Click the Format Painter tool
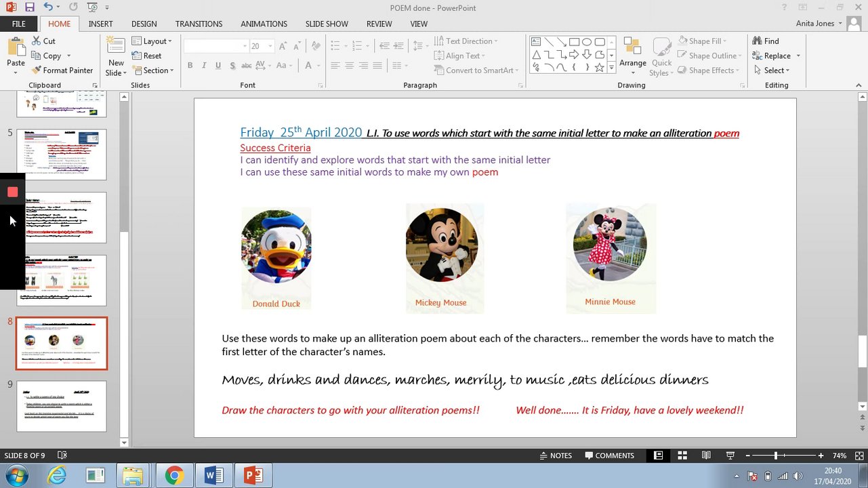The image size is (868, 488). pos(62,70)
